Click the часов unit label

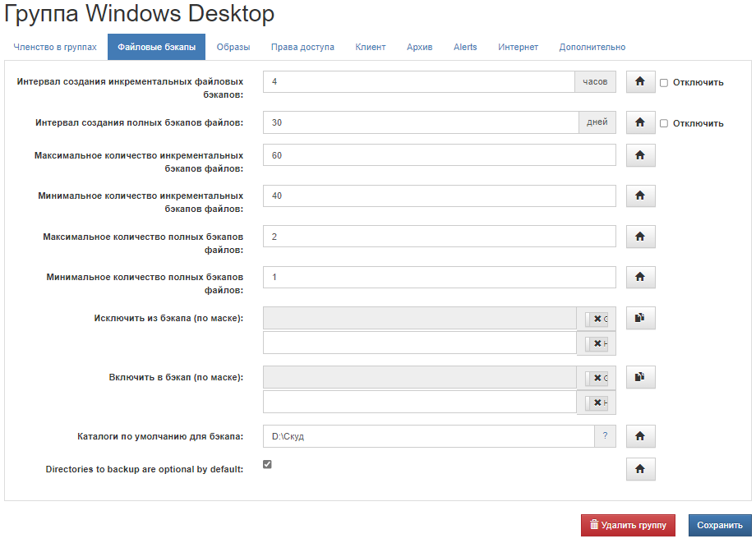[595, 81]
